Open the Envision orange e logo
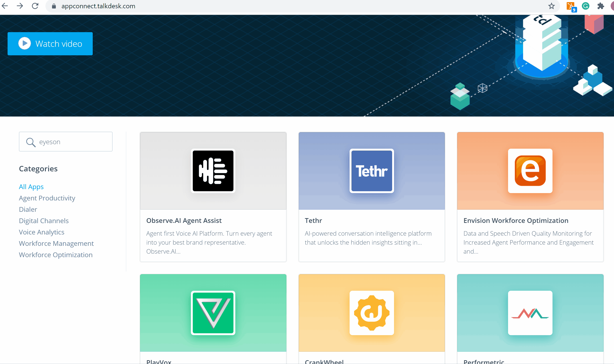 click(530, 171)
